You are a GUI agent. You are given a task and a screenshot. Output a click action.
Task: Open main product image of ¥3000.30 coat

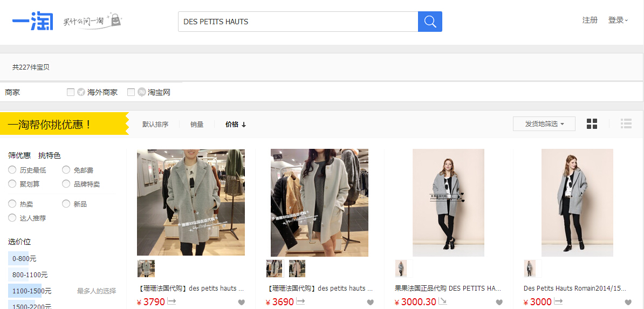pyautogui.click(x=449, y=203)
